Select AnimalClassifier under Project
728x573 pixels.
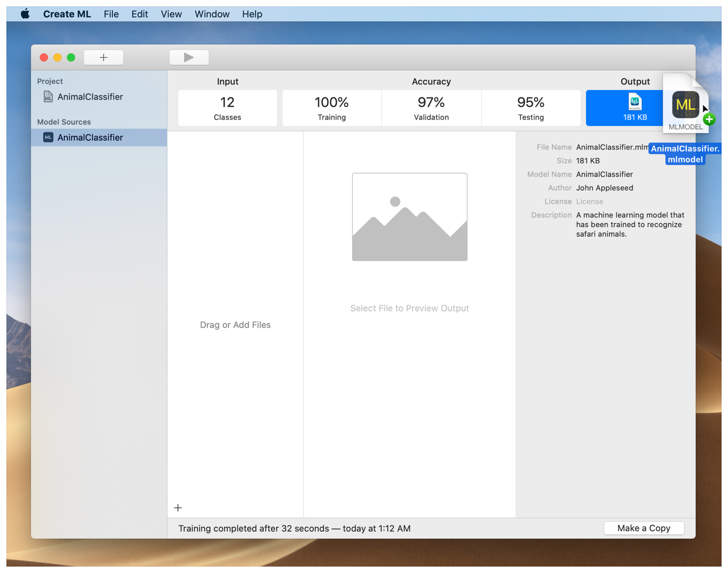[90, 97]
